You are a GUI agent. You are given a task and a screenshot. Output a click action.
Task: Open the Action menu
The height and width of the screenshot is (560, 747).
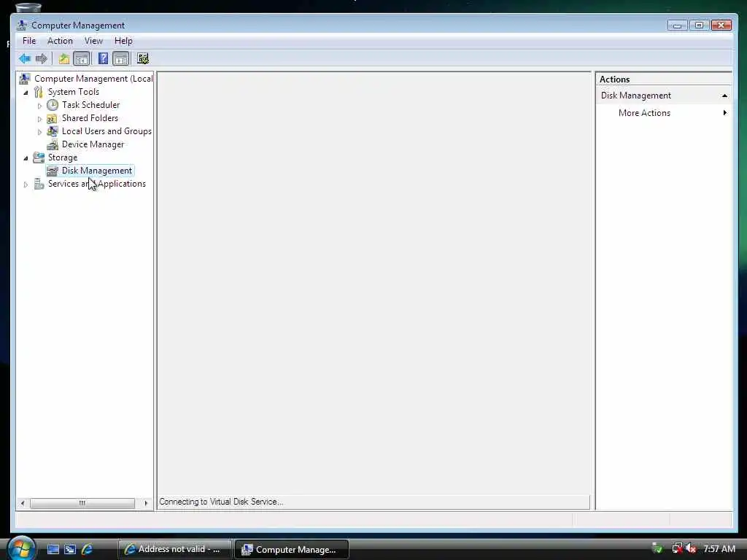(60, 41)
